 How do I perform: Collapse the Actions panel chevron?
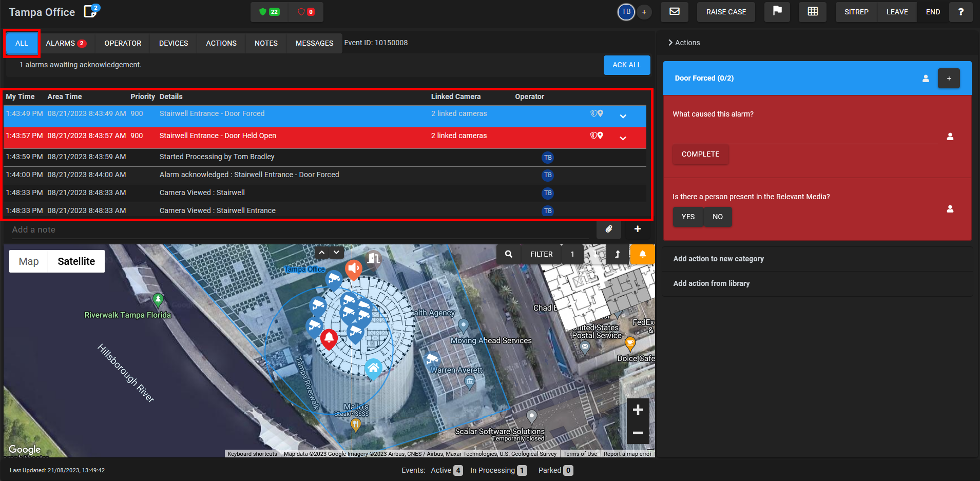click(x=670, y=43)
